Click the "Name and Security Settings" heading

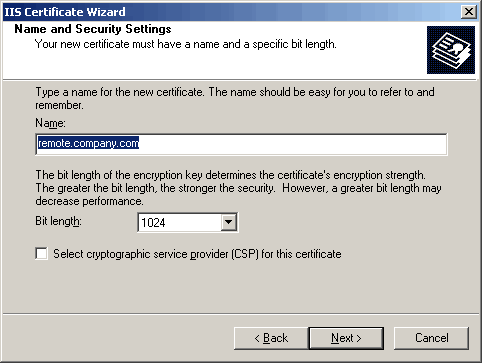[x=93, y=29]
